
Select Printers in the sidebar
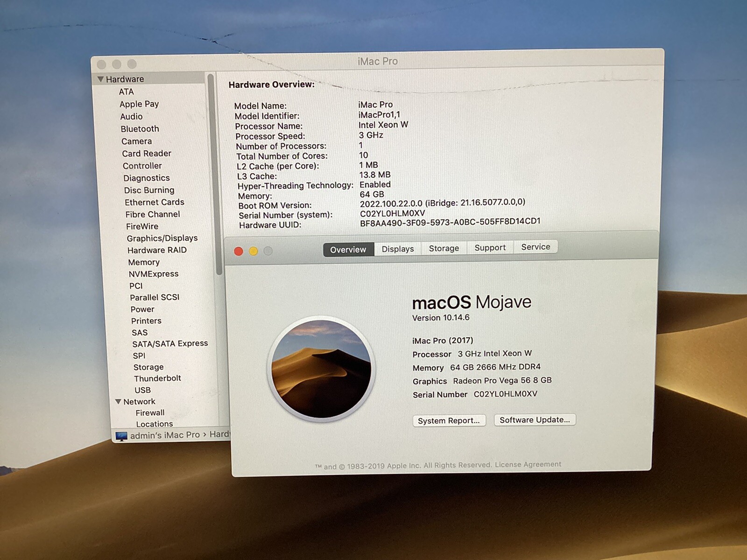[x=146, y=321]
